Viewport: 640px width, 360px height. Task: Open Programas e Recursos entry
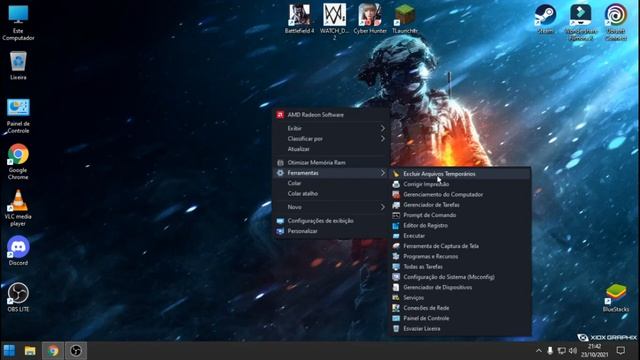460,256
